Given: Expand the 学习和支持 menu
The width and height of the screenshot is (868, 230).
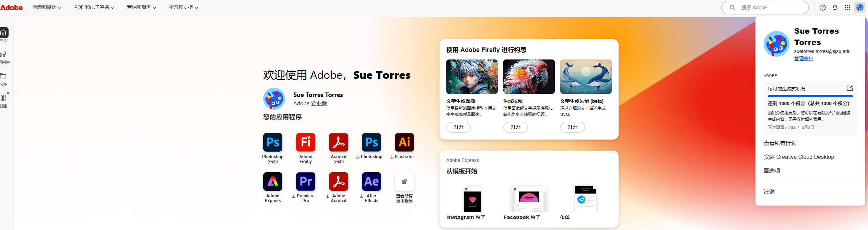Looking at the screenshot, I should coord(184,7).
